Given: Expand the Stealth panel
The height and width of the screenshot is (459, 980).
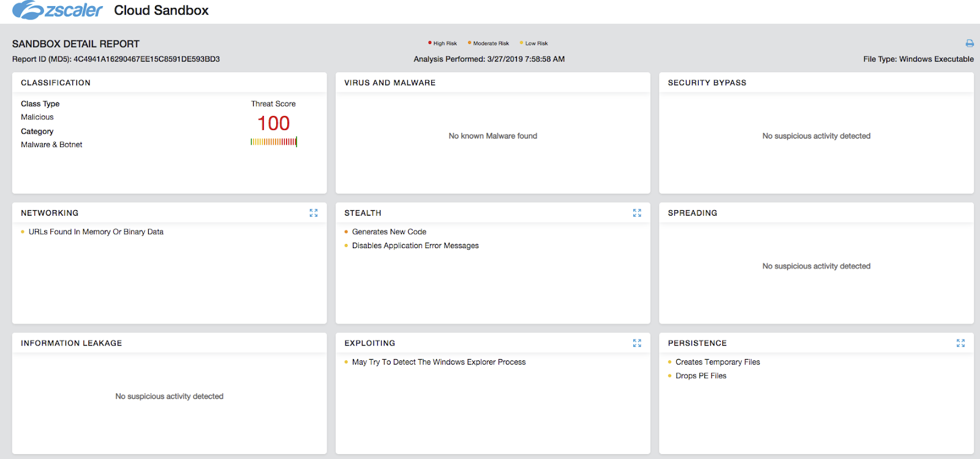Looking at the screenshot, I should 637,213.
